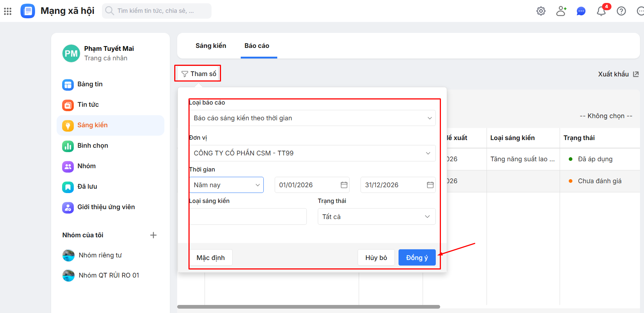The height and width of the screenshot is (313, 644).
Task: Open the Năm nay time range dropdown
Action: coord(226,185)
